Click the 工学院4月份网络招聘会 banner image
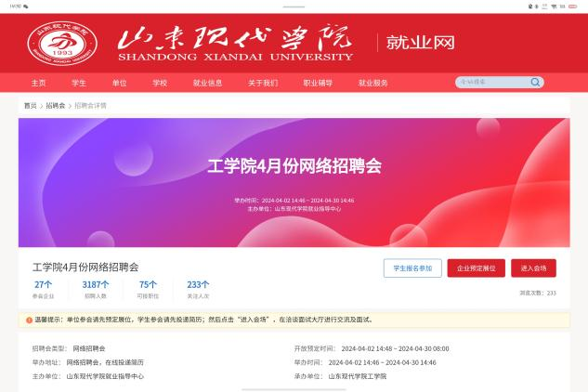The height and width of the screenshot is (392, 588). tap(294, 182)
